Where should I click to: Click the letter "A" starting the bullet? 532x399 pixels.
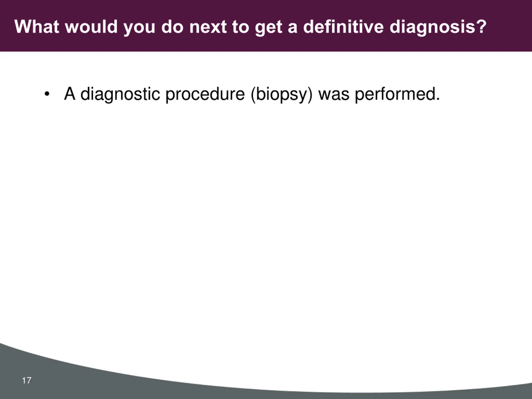[x=70, y=93]
